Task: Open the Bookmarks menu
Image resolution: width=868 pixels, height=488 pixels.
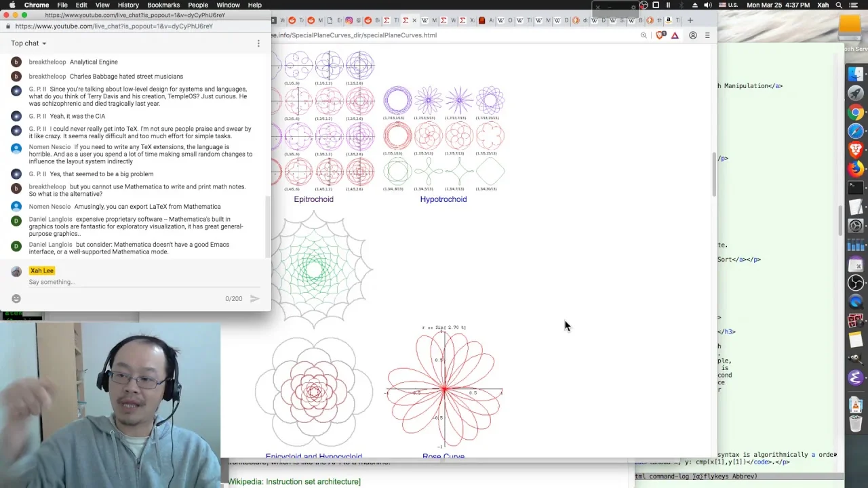Action: 163,5
